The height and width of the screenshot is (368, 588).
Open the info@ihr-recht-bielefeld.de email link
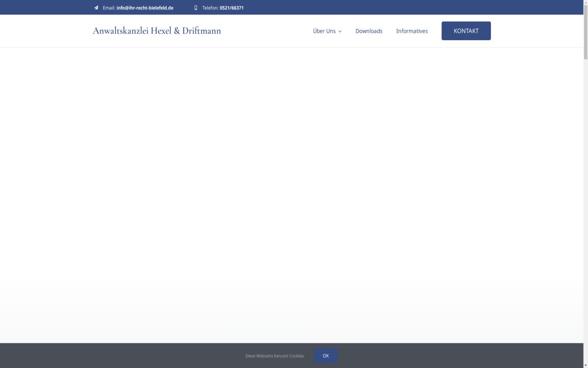(145, 8)
